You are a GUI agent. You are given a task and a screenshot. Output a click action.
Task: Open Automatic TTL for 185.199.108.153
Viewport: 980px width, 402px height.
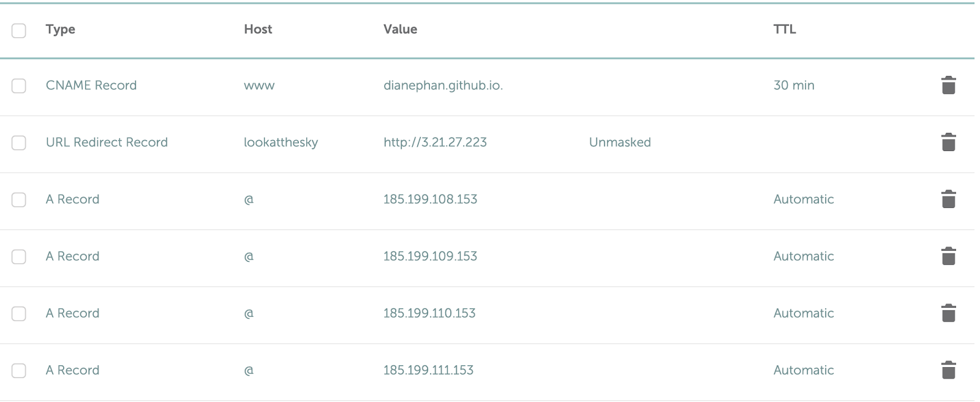click(804, 199)
